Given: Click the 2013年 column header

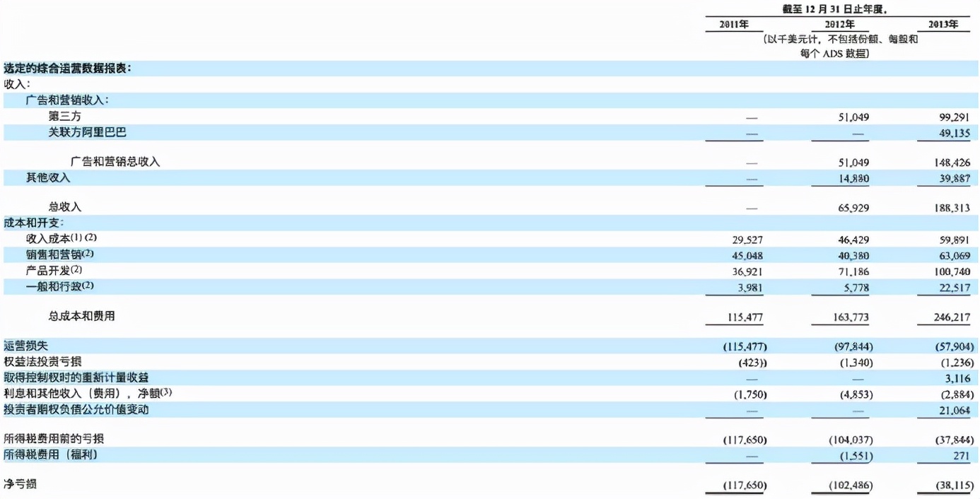Looking at the screenshot, I should [943, 24].
